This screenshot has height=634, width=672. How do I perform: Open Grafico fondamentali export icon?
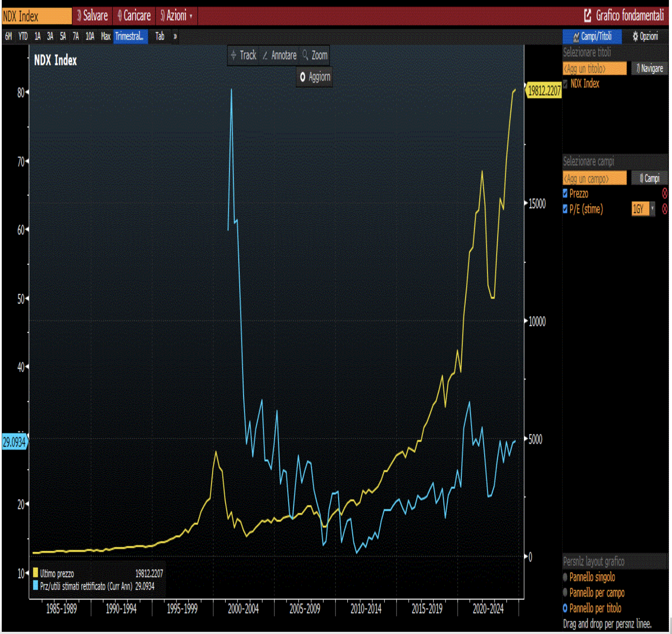[587, 16]
